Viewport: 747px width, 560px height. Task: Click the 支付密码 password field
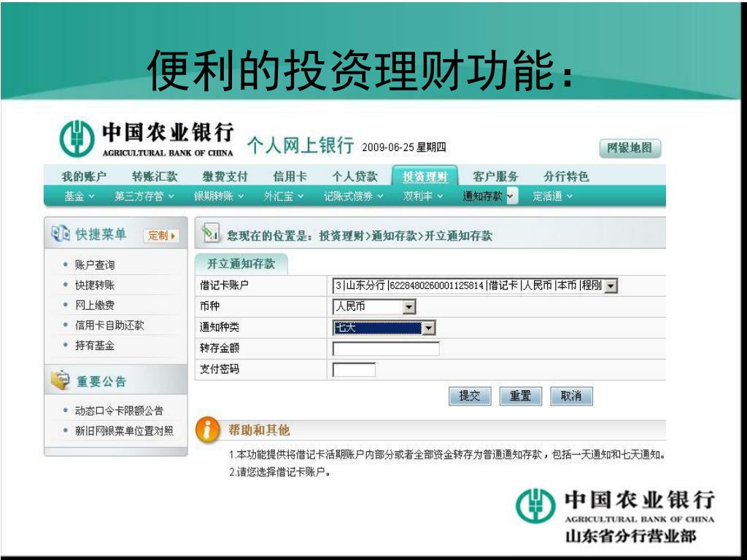pos(354,370)
